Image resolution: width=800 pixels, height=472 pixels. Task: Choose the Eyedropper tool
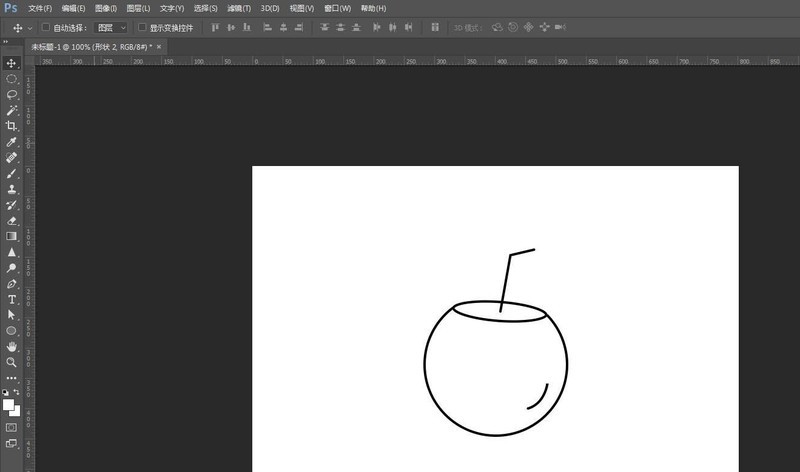tap(12, 142)
